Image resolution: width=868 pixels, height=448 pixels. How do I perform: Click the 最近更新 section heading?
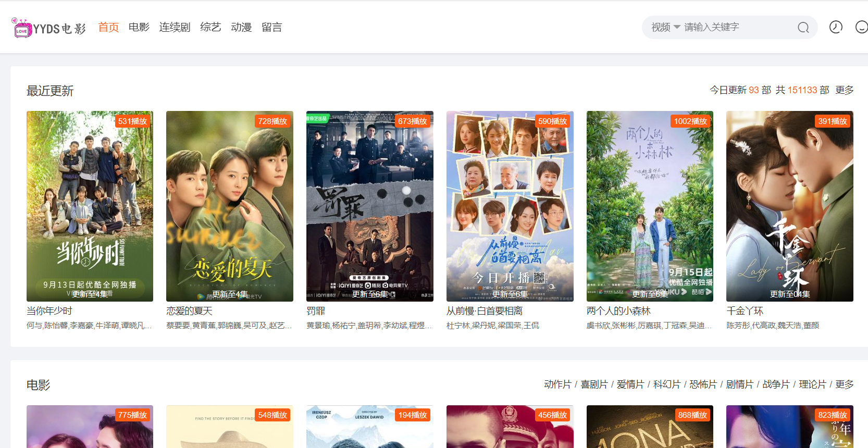click(x=50, y=91)
